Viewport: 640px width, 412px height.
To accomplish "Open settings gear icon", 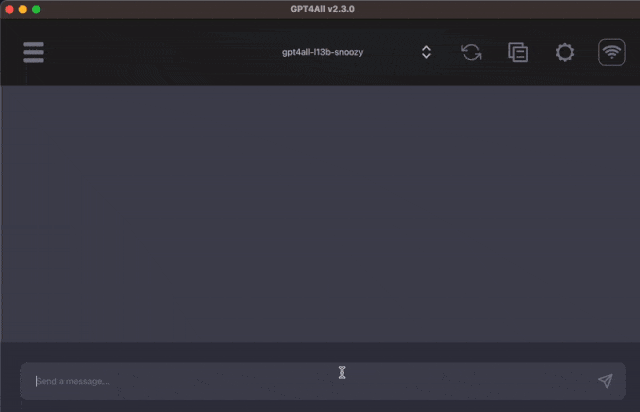I will pos(565,52).
